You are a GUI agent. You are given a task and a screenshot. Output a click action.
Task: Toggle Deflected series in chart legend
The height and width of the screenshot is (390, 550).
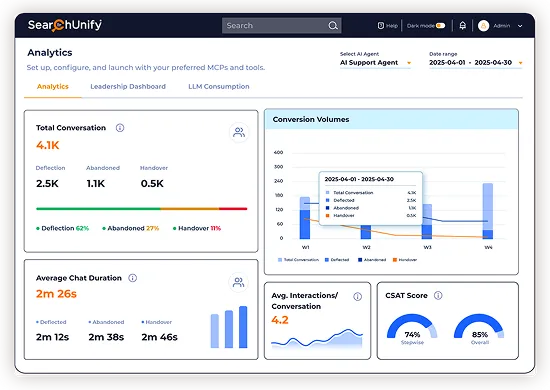pyautogui.click(x=337, y=260)
